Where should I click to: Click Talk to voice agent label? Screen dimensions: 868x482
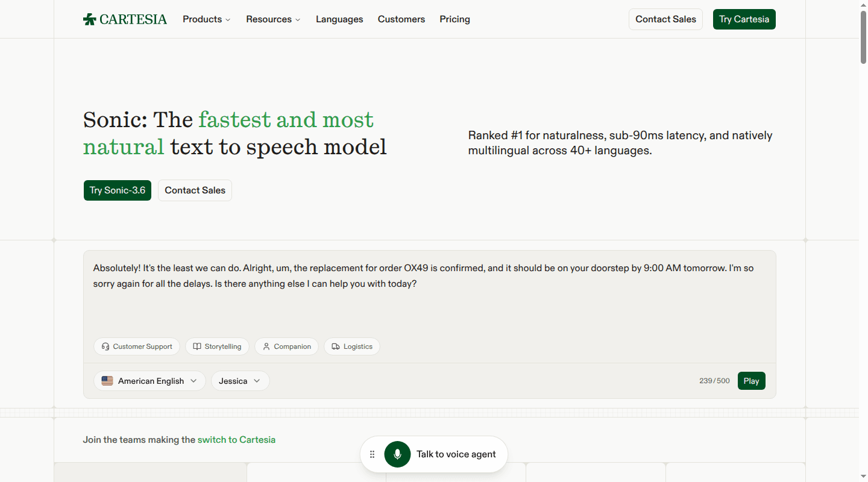(x=456, y=454)
